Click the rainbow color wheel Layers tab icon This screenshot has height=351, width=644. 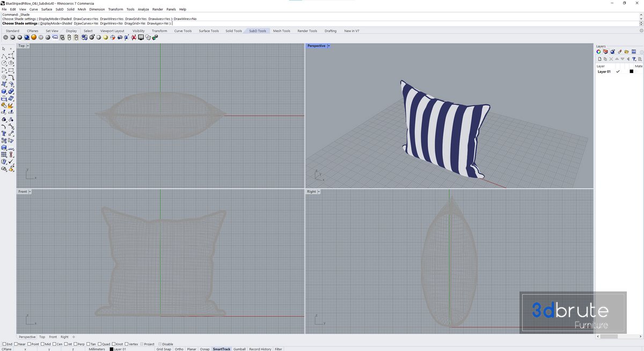click(x=599, y=52)
